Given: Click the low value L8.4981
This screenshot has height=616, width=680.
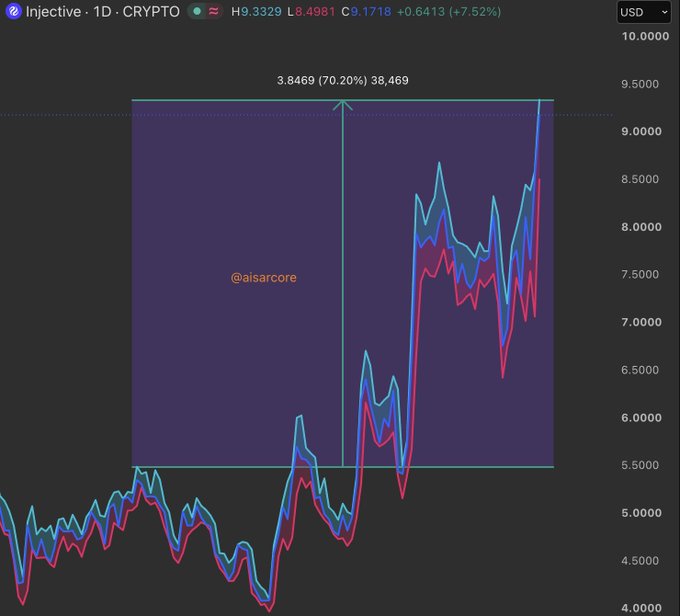Looking at the screenshot, I should click(x=311, y=12).
